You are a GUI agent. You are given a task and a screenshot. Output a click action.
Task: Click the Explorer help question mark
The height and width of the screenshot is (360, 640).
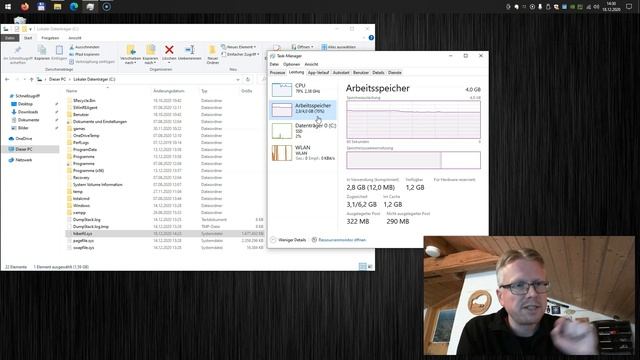click(371, 38)
